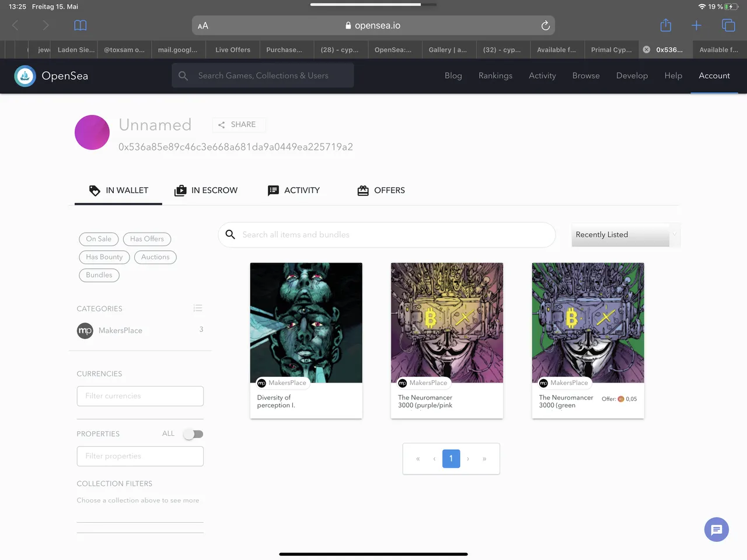Screen dimensions: 747x560
Task: Toggle the Bundles filter chip
Action: 99,275
